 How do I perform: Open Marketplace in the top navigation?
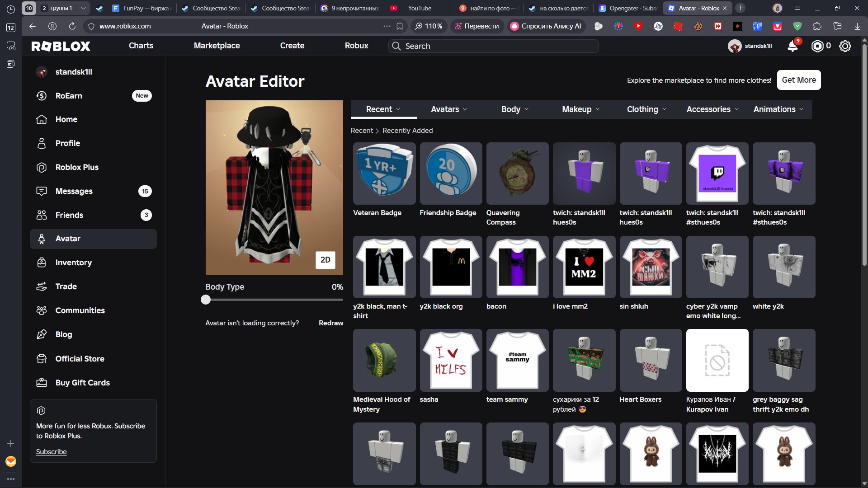pyautogui.click(x=217, y=46)
